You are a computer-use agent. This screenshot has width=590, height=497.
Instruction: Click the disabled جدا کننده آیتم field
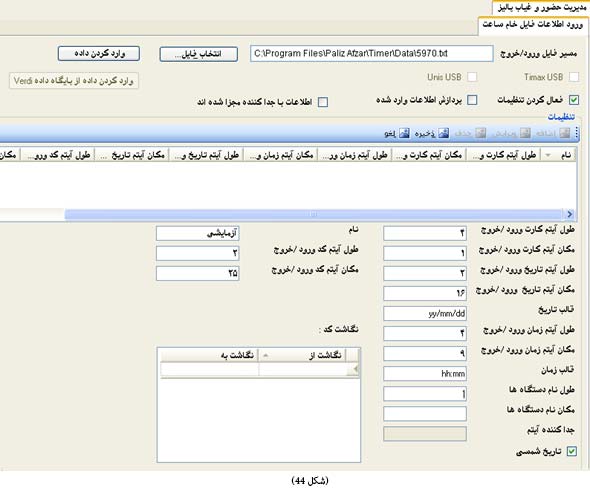425,434
